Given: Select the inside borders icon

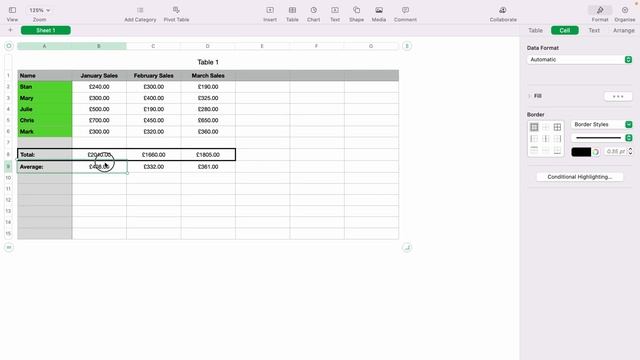Looking at the screenshot, I should coord(546,127).
